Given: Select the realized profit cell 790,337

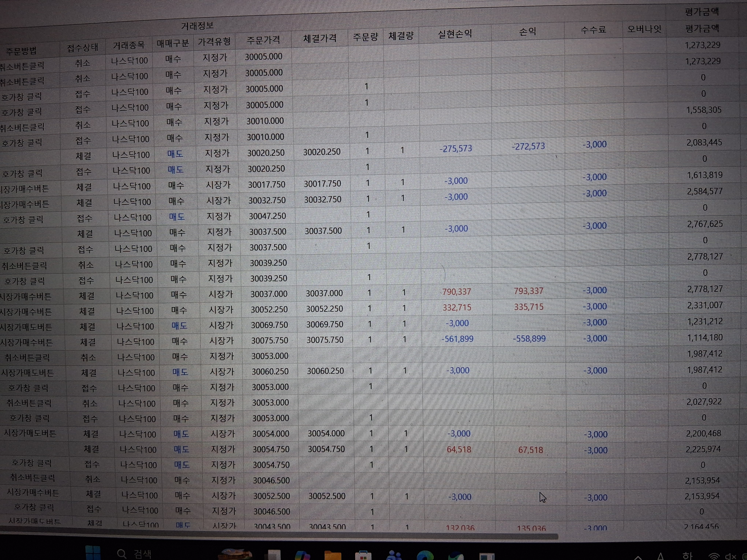Looking at the screenshot, I should [x=457, y=292].
